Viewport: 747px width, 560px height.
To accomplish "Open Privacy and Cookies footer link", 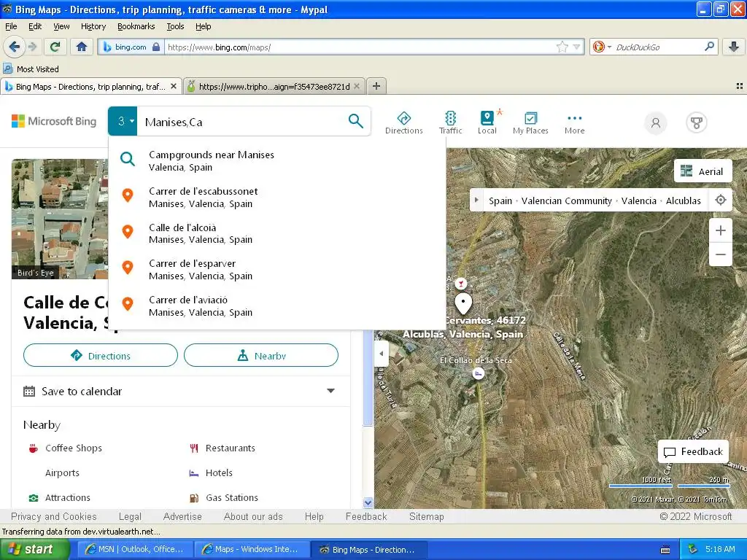I will click(53, 517).
